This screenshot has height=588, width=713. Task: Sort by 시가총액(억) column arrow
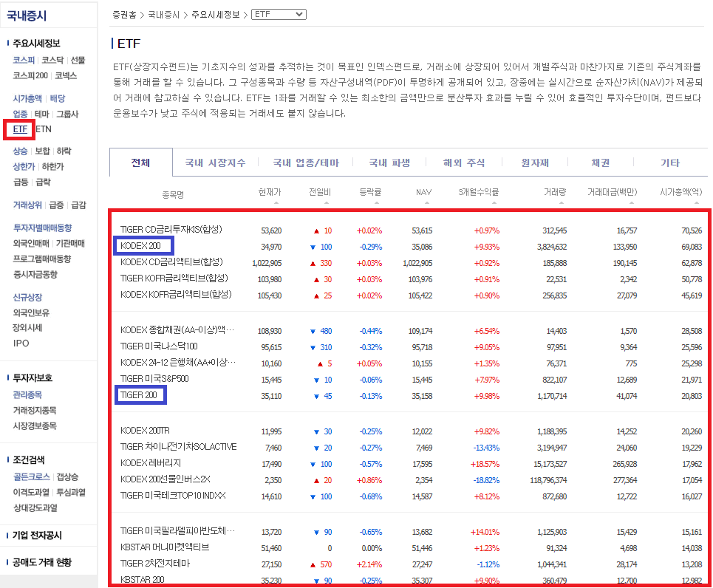click(x=697, y=203)
